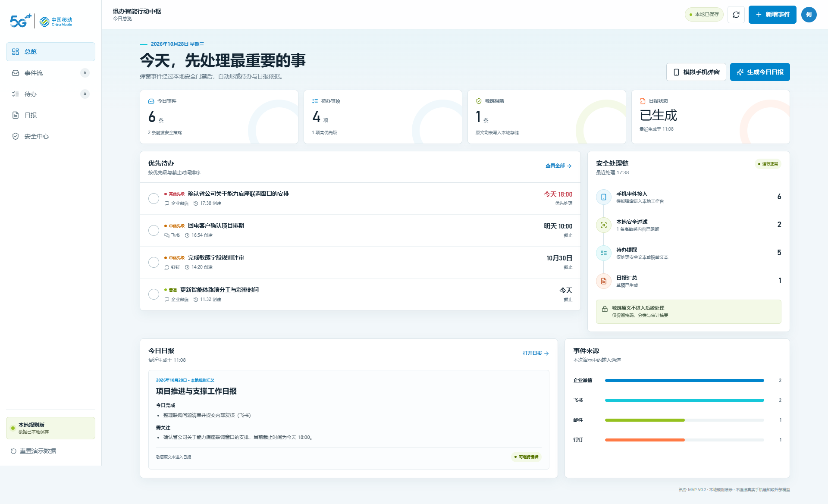Click the 待办提取 checklist icon
The image size is (828, 504).
pos(604,253)
